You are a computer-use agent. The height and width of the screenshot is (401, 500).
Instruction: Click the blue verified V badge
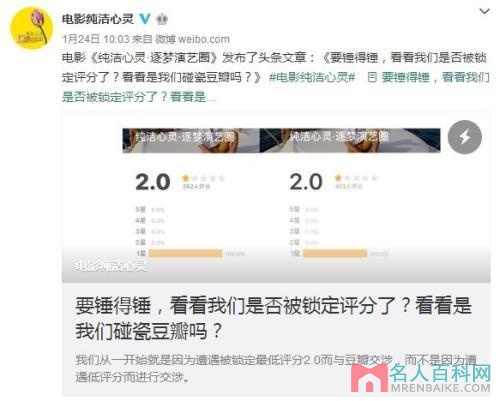click(x=145, y=18)
